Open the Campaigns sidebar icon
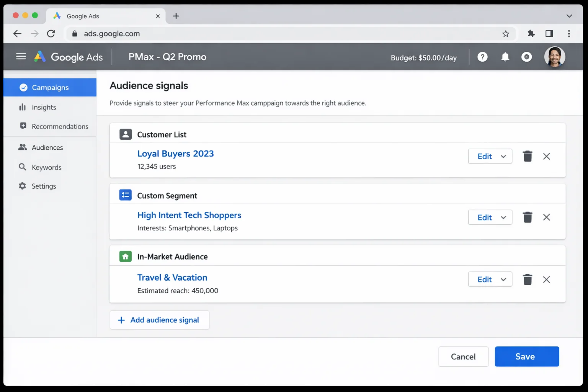 click(23, 87)
